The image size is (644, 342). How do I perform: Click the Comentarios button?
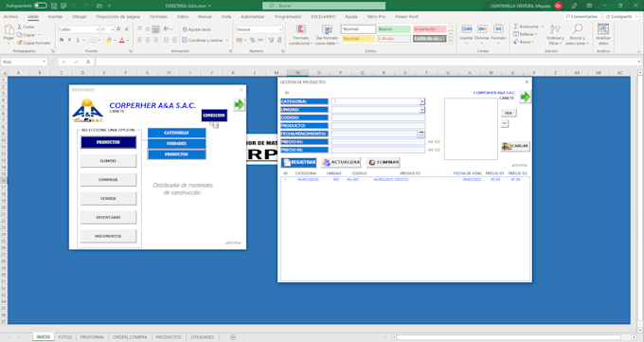click(x=581, y=16)
